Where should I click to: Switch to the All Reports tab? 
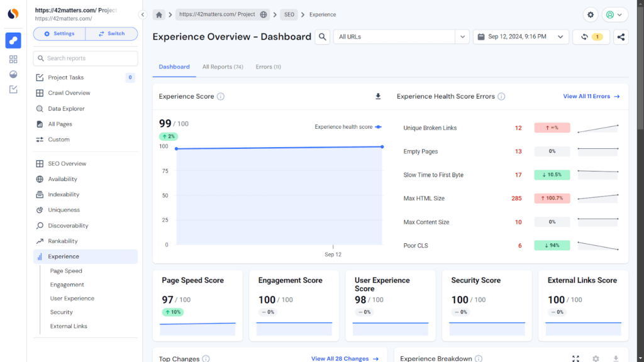[223, 67]
